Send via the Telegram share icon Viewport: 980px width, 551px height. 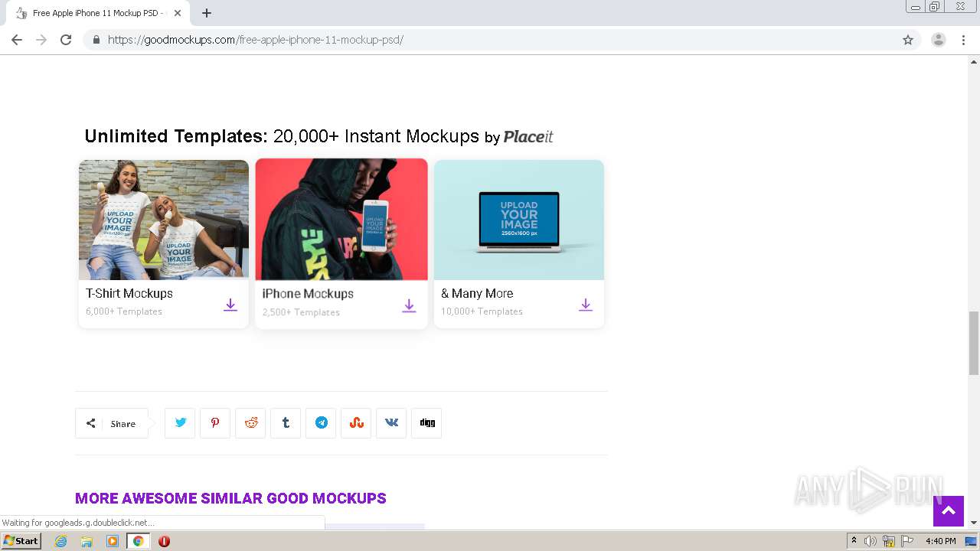tap(321, 422)
